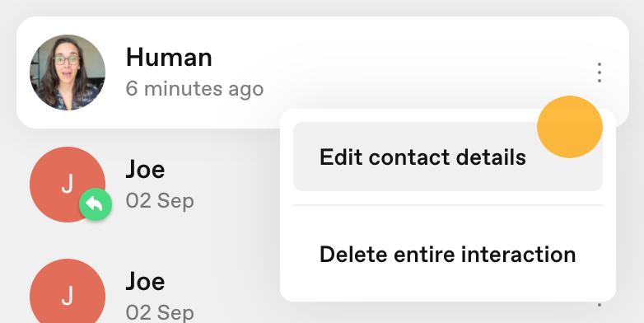
Task: Click the orange circle highlight marker
Action: point(570,127)
